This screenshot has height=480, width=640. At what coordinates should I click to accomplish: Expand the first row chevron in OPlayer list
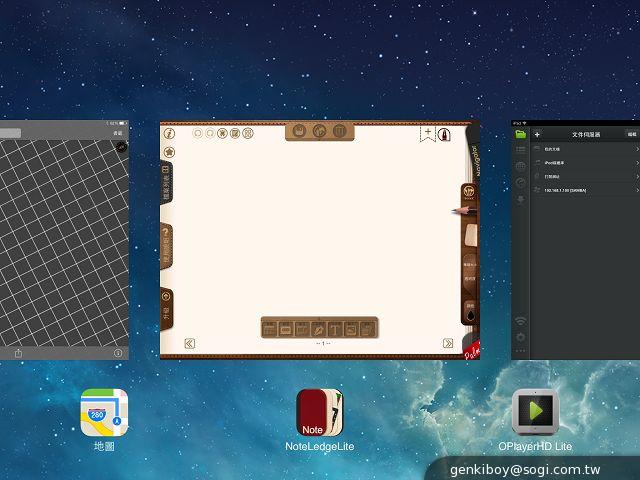tap(637, 149)
